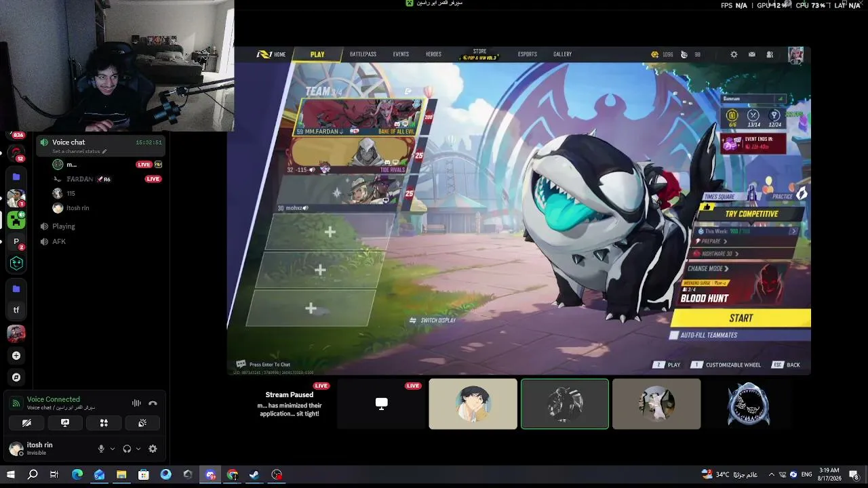Select the TIDE RIVALS team member card

point(352,155)
